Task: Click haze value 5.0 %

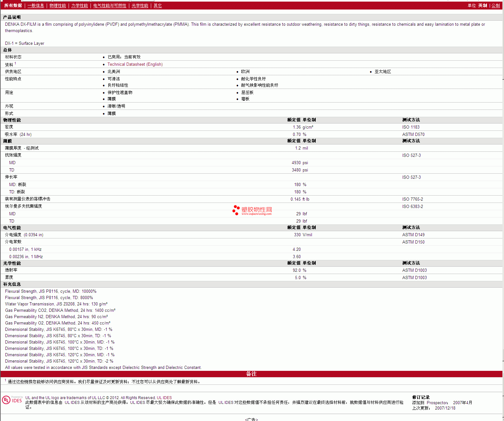Action: pyautogui.click(x=300, y=277)
